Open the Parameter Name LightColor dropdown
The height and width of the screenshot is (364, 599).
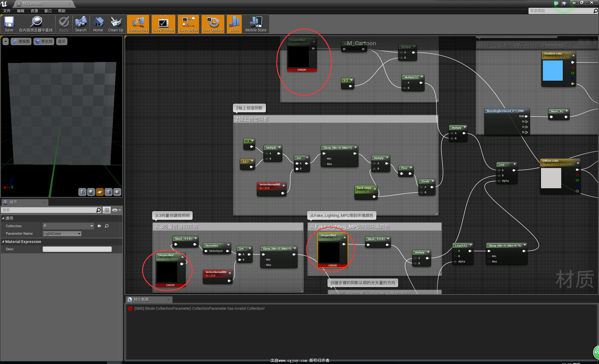click(x=62, y=234)
